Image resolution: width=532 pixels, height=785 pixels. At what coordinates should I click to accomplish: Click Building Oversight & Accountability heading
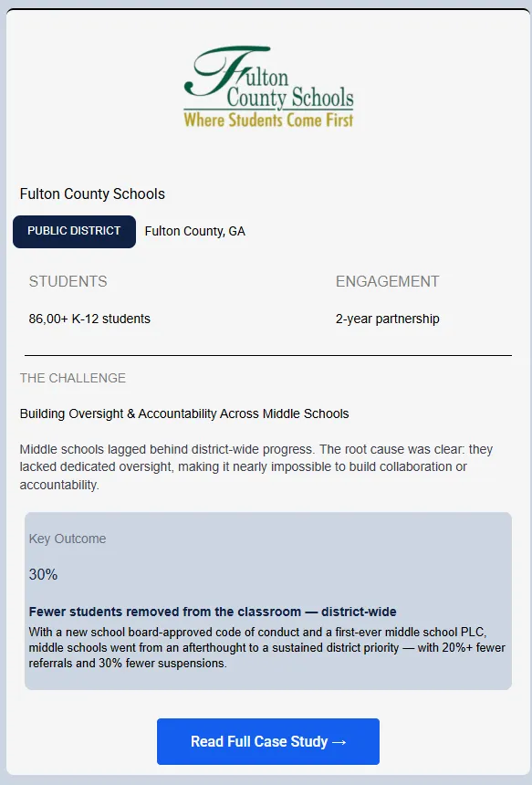click(184, 413)
